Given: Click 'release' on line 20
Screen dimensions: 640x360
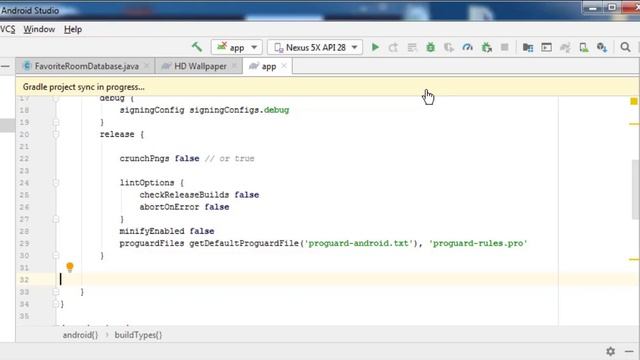Looking at the screenshot, I should point(117,134).
